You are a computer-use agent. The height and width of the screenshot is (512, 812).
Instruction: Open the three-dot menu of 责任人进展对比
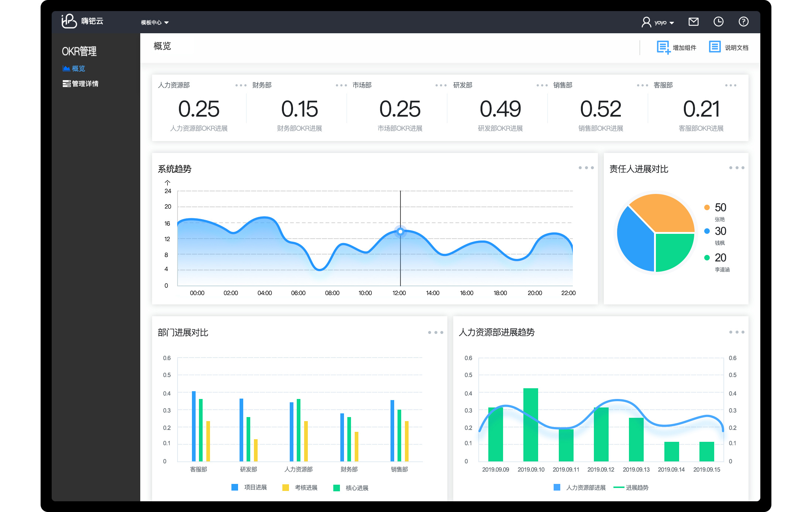[x=736, y=168]
